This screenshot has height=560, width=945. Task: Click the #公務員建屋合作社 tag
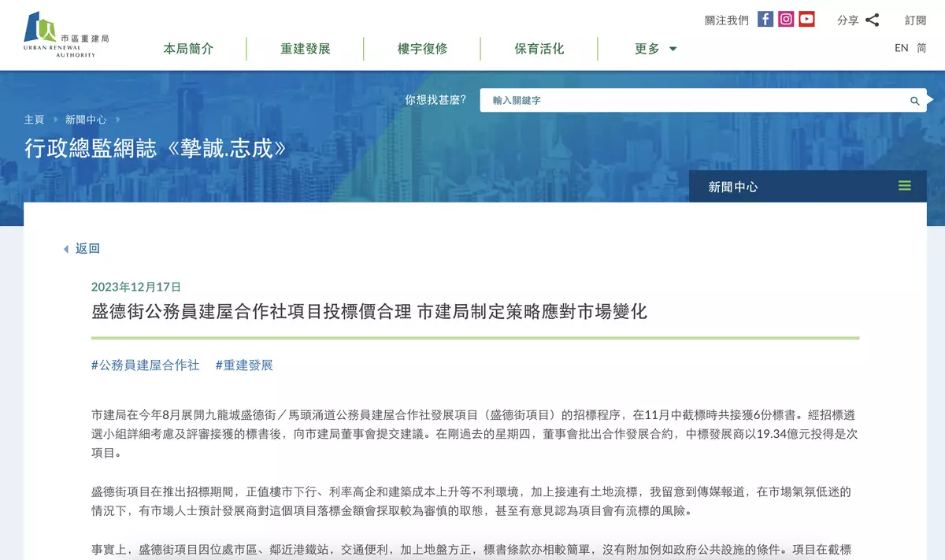point(146,365)
